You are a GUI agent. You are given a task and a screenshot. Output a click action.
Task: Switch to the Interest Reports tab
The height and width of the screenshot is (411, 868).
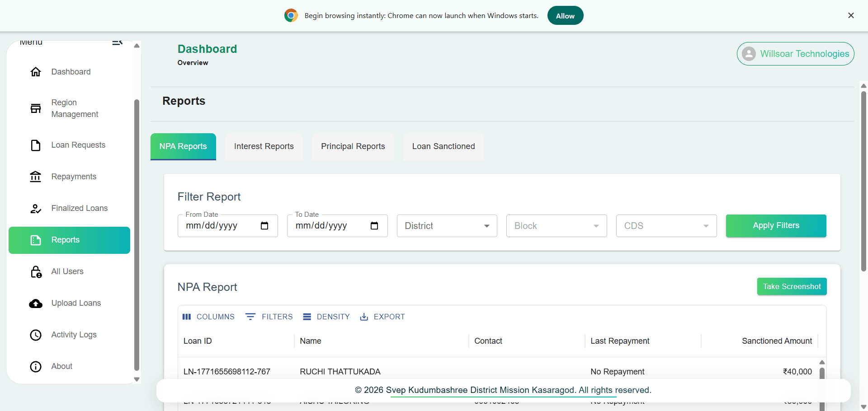[264, 146]
